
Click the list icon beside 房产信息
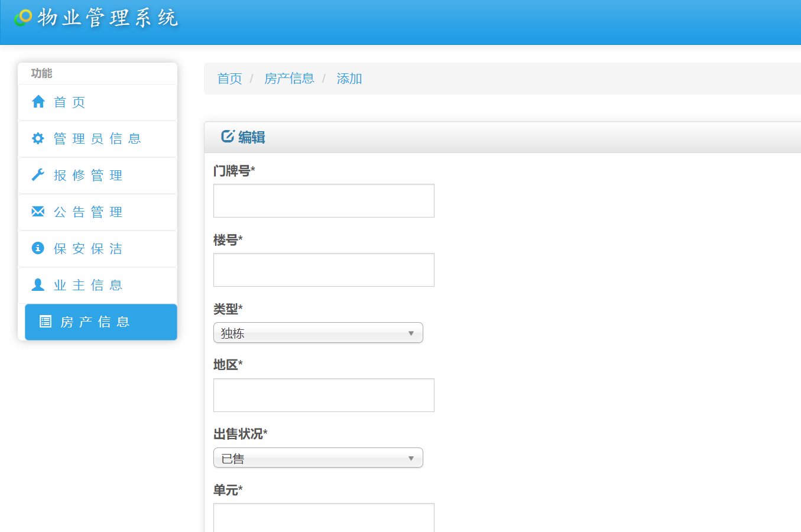(46, 322)
